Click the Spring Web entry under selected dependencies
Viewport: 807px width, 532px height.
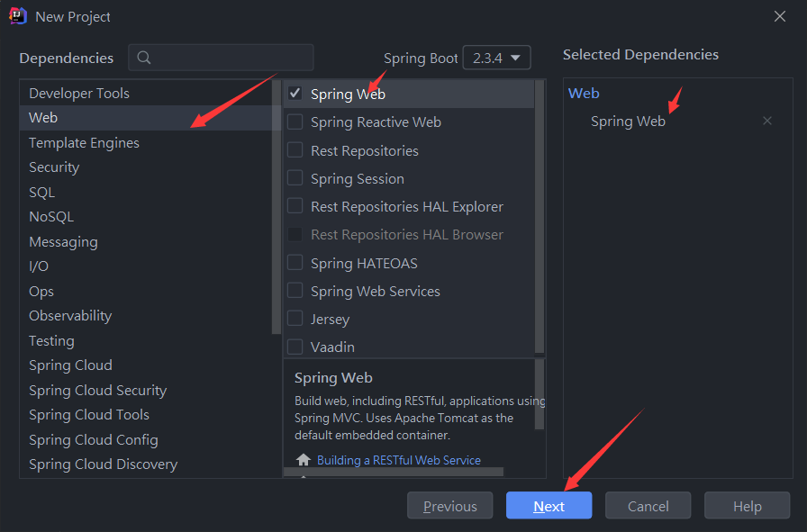click(x=628, y=122)
